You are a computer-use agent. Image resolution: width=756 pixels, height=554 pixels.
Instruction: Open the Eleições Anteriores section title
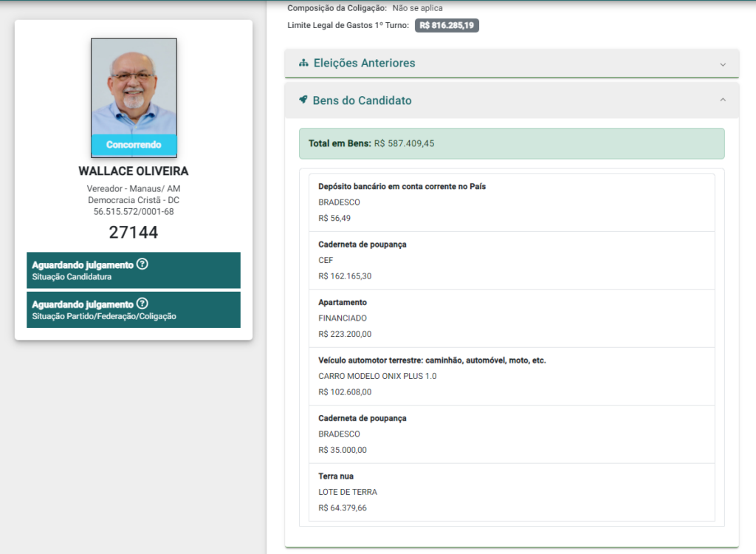[364, 64]
